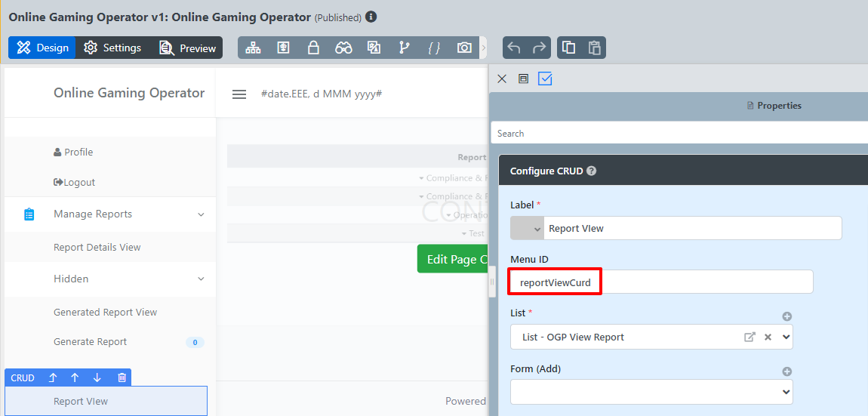Switch to the Settings tab
The image size is (868, 416).
pos(112,48)
